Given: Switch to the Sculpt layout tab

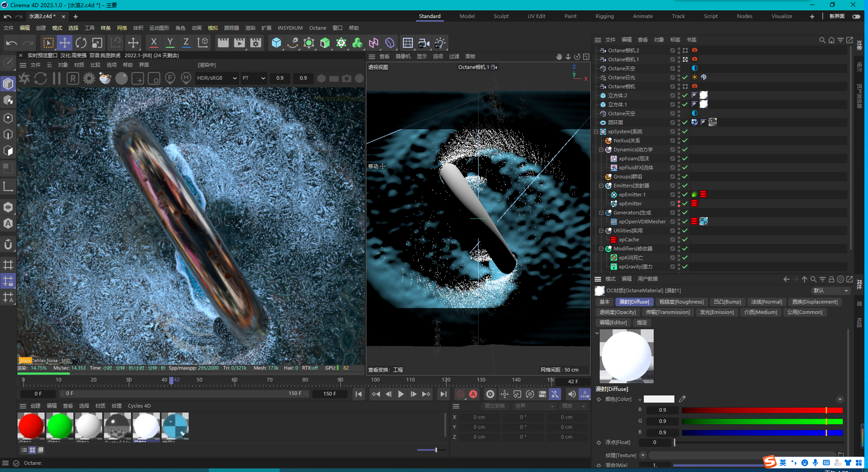Looking at the screenshot, I should [x=501, y=16].
